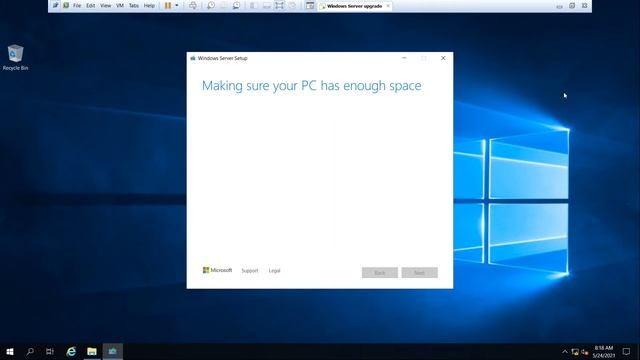Close the Windows Server upgrade tab

point(388,6)
